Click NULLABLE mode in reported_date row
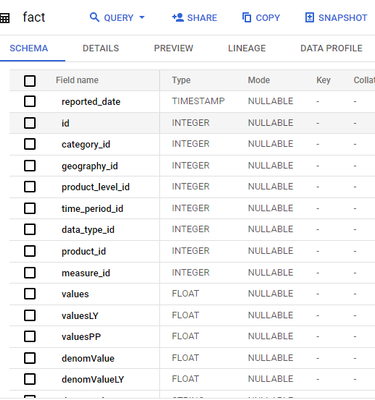This screenshot has height=400, width=375. 270,101
